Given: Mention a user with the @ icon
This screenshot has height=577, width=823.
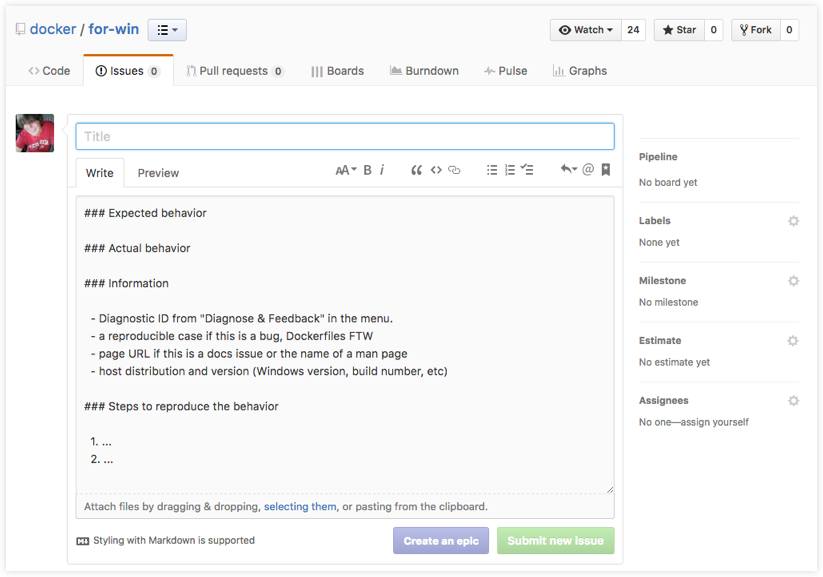Looking at the screenshot, I should click(588, 170).
